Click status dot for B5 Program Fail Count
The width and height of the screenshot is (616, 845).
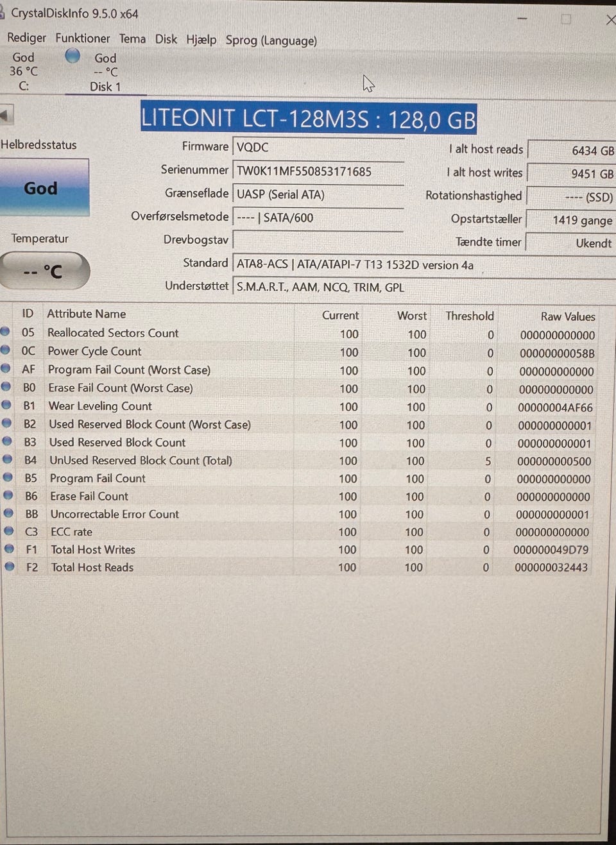(x=8, y=477)
